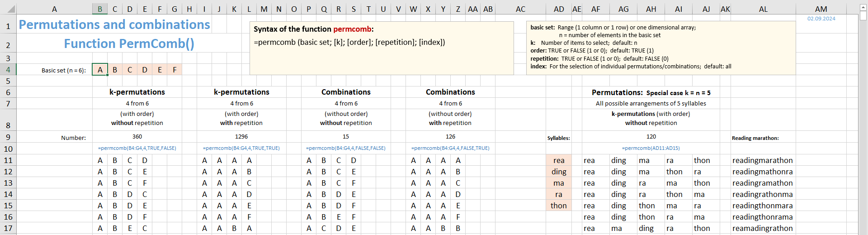Select the count cell 126
The image size is (868, 235).
click(450, 137)
